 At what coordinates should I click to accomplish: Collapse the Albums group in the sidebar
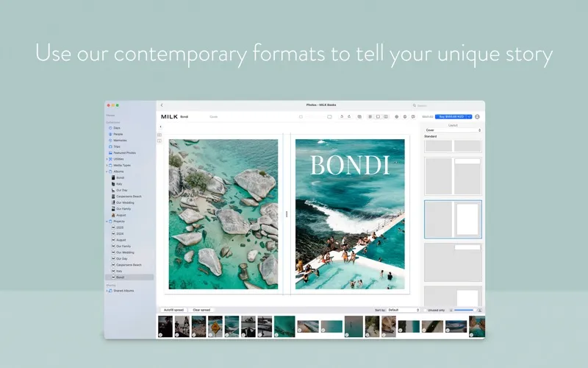107,171
